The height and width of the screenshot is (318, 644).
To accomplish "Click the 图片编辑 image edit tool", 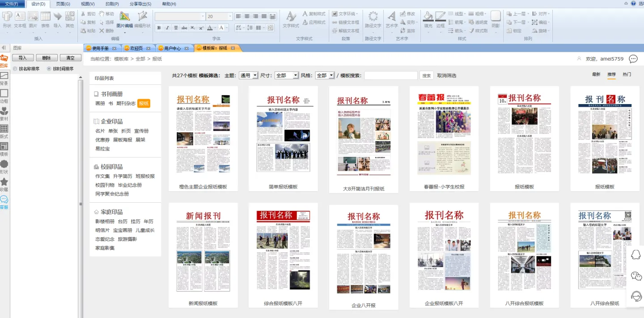I will click(125, 20).
